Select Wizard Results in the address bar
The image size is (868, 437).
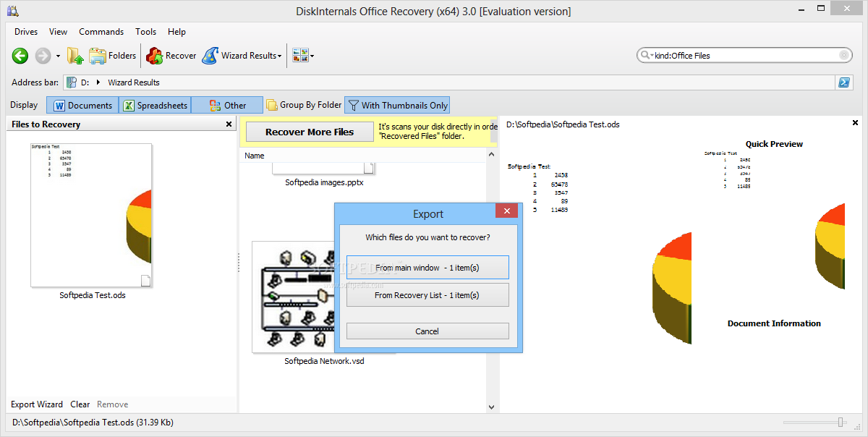[134, 82]
